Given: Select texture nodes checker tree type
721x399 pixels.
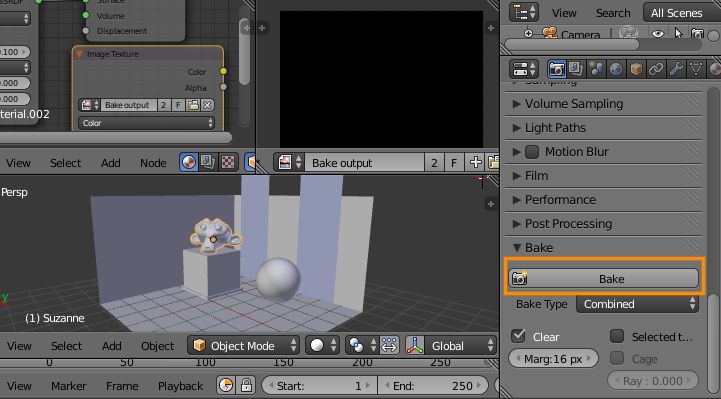Looking at the screenshot, I should click(228, 162).
